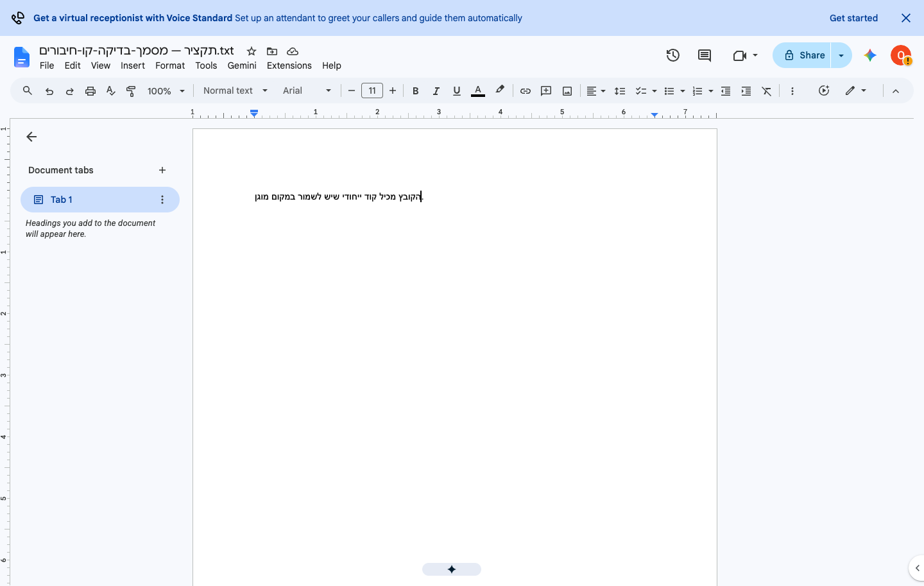Toggle italic formatting
The image size is (924, 586).
click(436, 91)
